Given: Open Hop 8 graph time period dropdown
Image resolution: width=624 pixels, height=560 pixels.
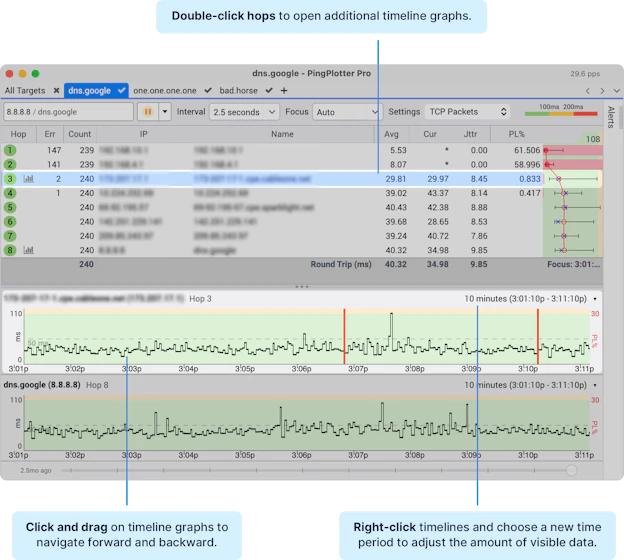Looking at the screenshot, I should 595,385.
